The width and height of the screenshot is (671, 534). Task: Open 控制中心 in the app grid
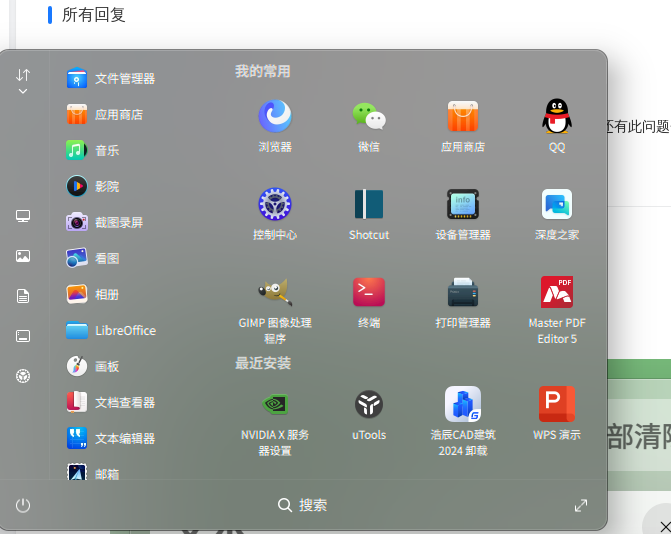pyautogui.click(x=275, y=214)
